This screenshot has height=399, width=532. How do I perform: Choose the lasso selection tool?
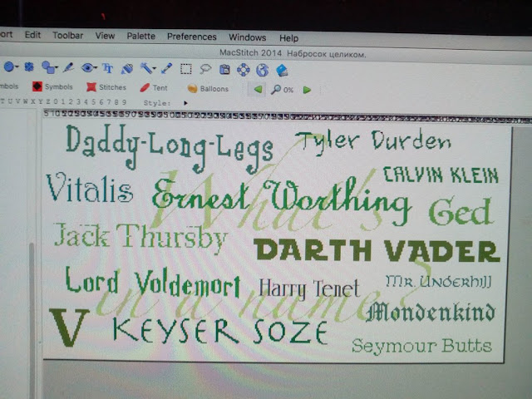(x=205, y=69)
